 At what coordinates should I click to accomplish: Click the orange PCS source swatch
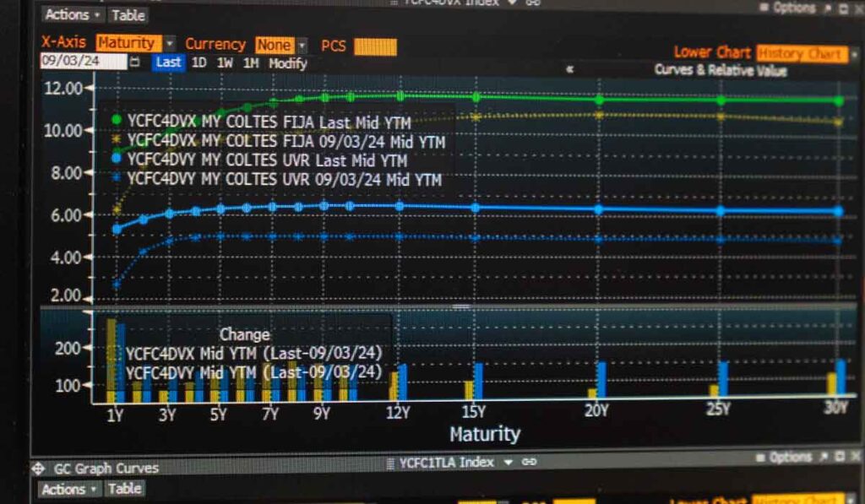375,47
